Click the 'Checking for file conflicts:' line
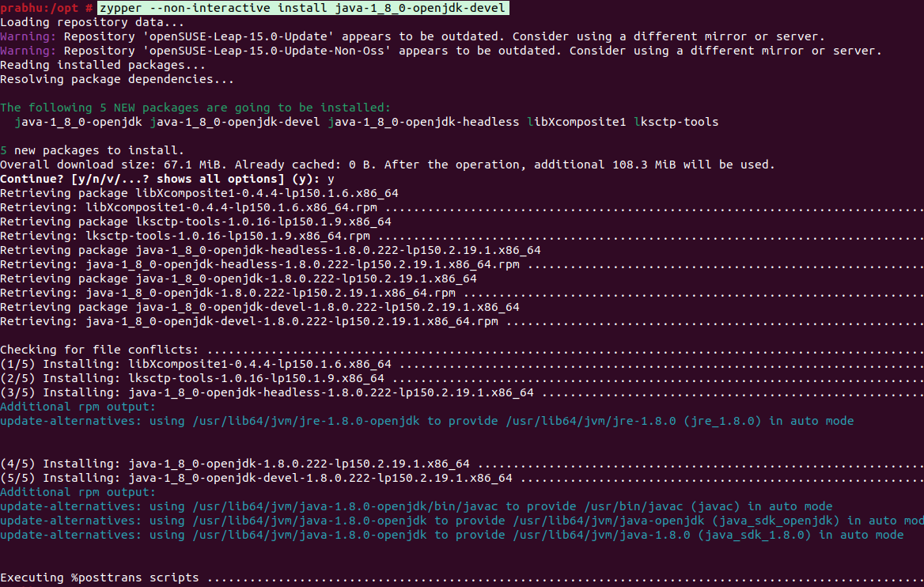This screenshot has height=587, width=924. pyautogui.click(x=99, y=350)
